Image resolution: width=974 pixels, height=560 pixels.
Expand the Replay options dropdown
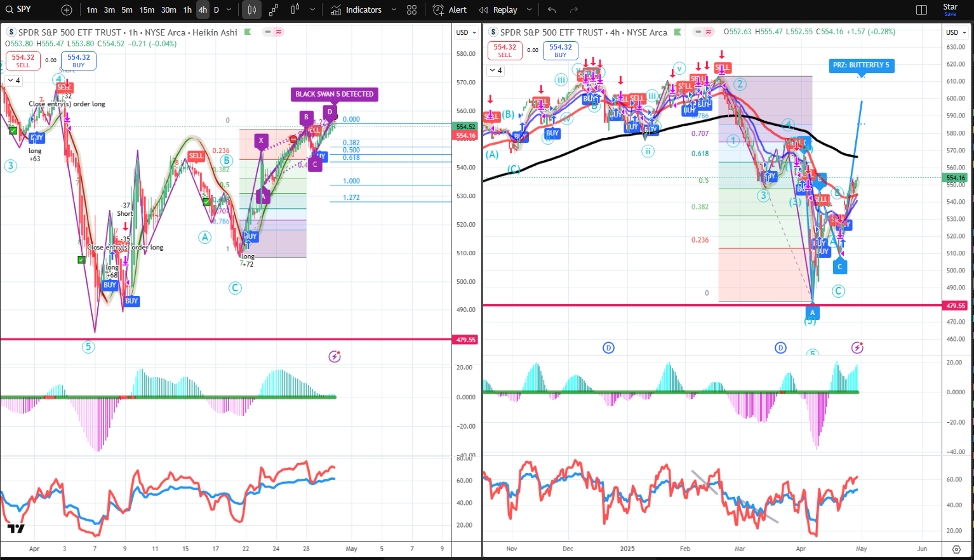point(529,10)
